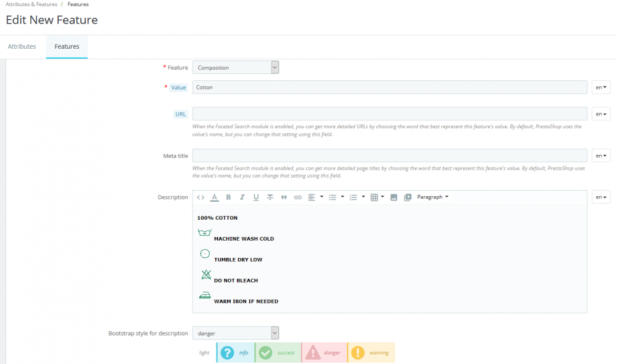The height and width of the screenshot is (364, 617).
Task: Switch to the Attributes tab
Action: point(22,46)
